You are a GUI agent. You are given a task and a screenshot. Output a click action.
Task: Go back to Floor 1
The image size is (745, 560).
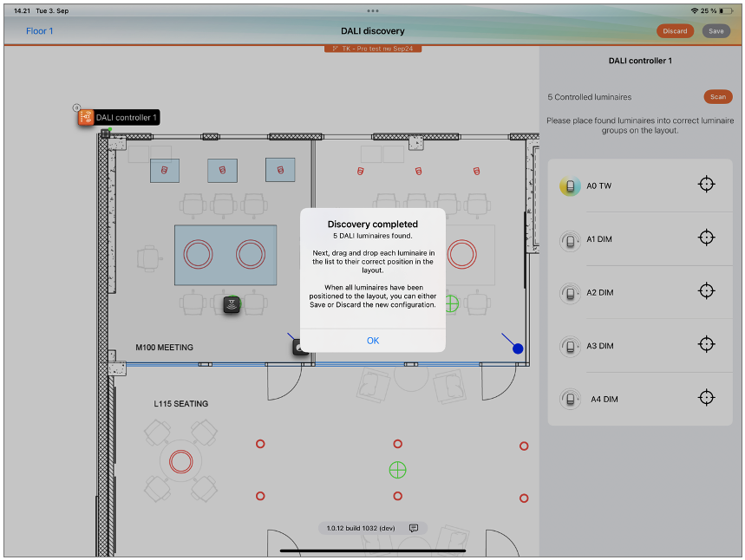coord(39,31)
